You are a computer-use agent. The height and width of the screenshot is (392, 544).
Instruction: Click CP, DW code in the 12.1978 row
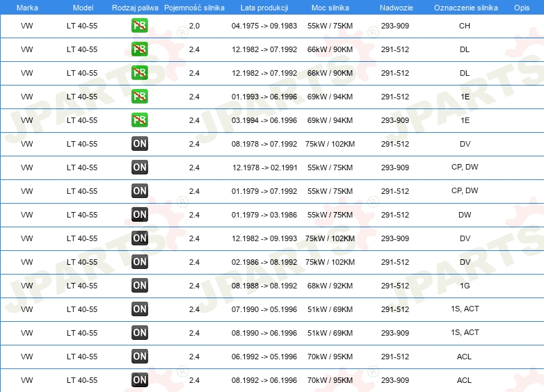465,167
